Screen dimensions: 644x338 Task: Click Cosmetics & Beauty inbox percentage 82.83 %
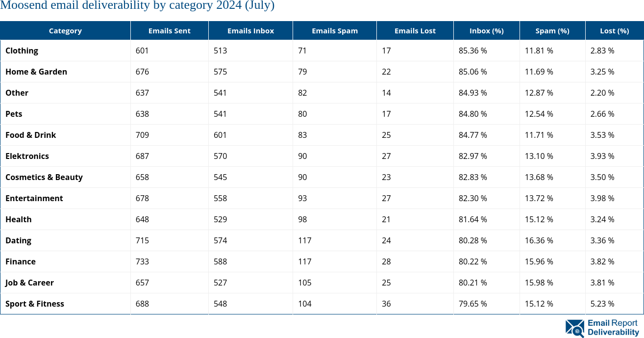point(473,177)
